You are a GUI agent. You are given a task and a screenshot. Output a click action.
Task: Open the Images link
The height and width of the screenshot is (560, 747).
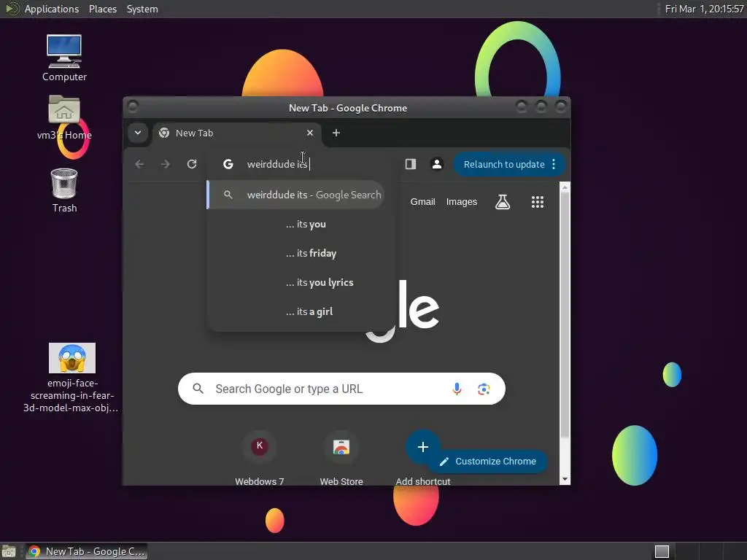click(x=461, y=202)
